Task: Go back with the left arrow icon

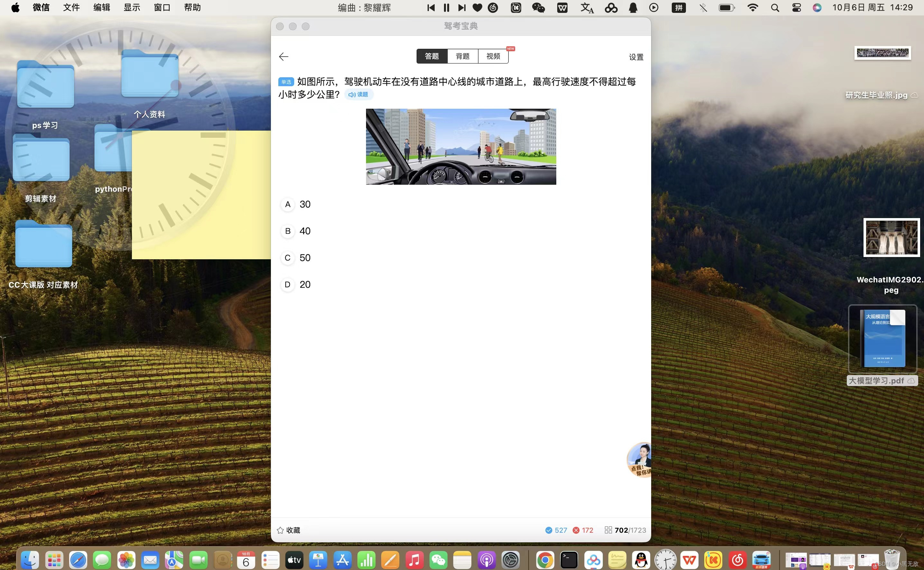Action: click(283, 57)
